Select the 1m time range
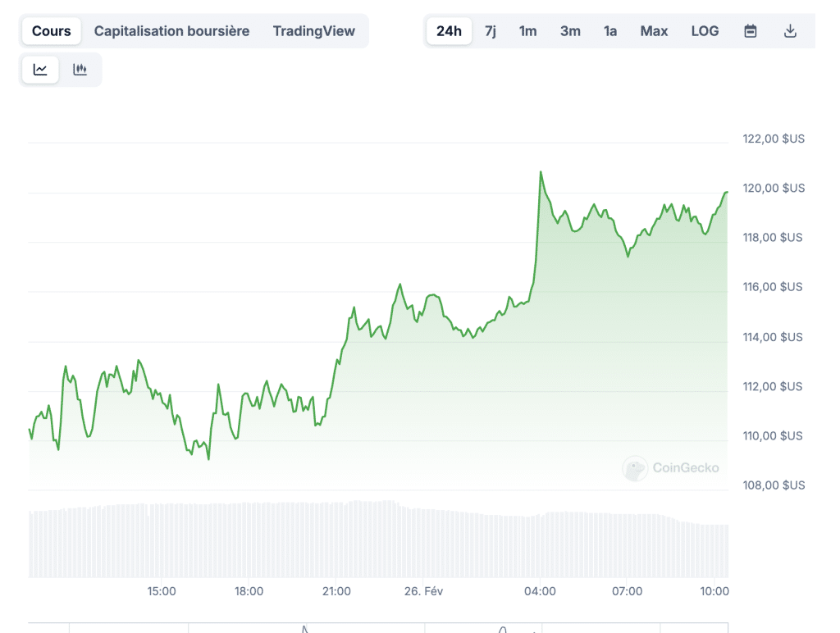 pos(527,31)
